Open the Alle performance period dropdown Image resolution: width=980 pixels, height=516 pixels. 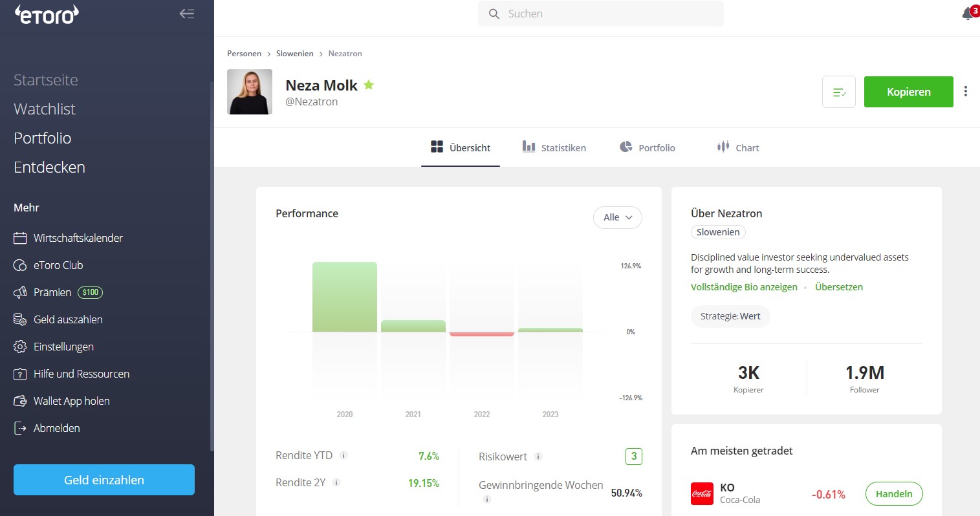618,217
